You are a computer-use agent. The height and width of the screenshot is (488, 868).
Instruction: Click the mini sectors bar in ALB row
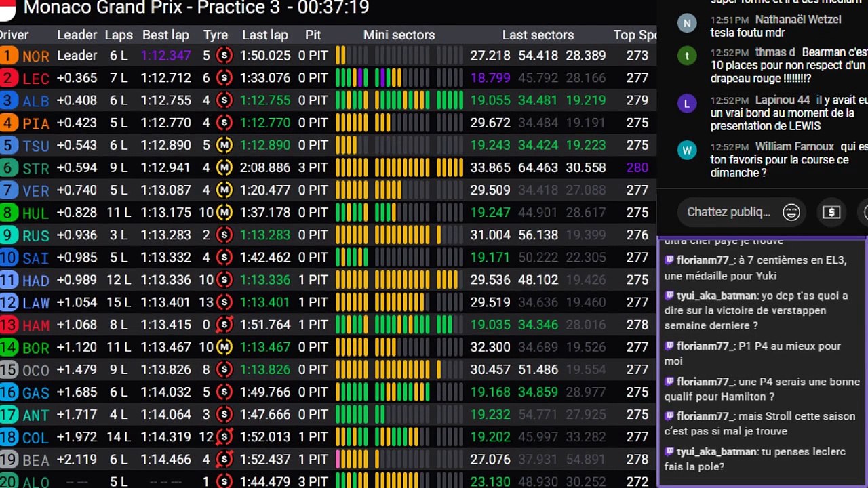(399, 100)
